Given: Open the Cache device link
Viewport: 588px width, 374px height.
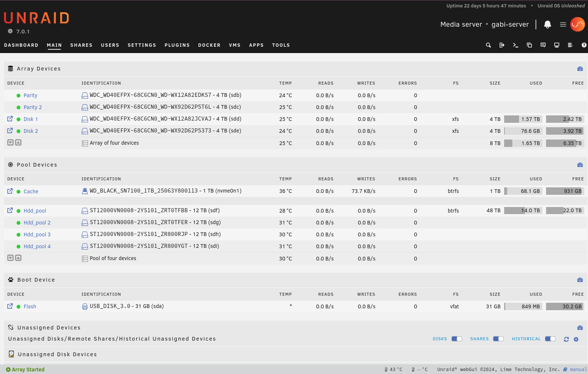Looking at the screenshot, I should tap(31, 191).
